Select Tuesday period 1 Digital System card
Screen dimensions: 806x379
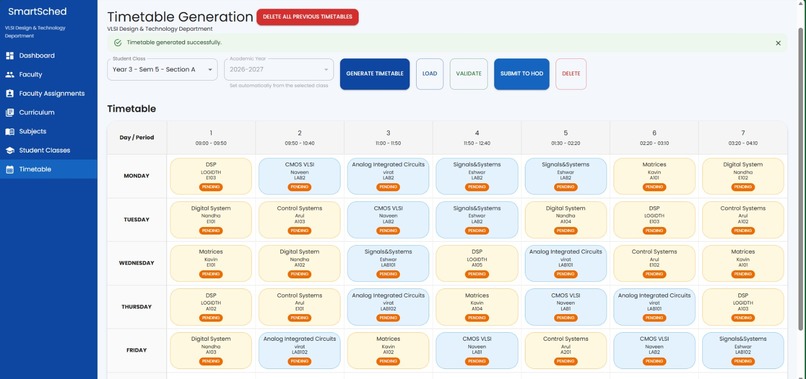[211, 220]
